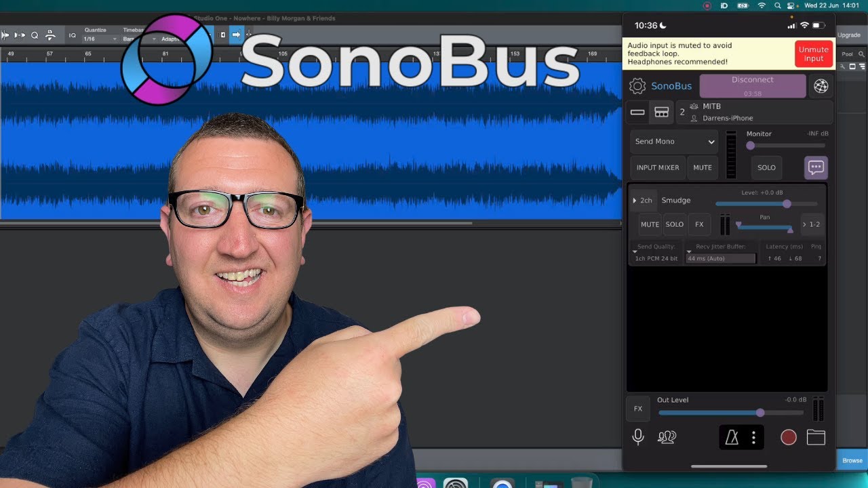Solo the Smudge peer channel
868x488 pixels.
click(674, 224)
